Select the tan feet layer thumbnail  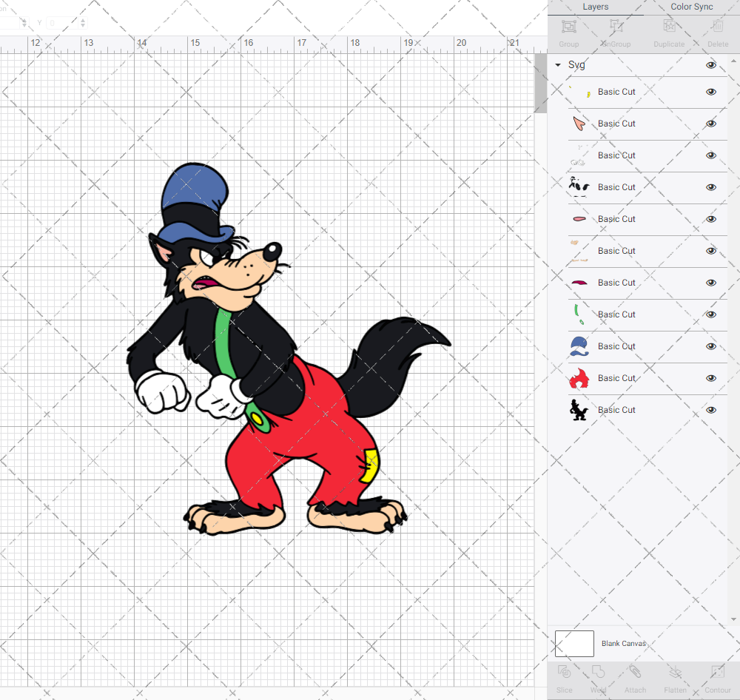579,251
